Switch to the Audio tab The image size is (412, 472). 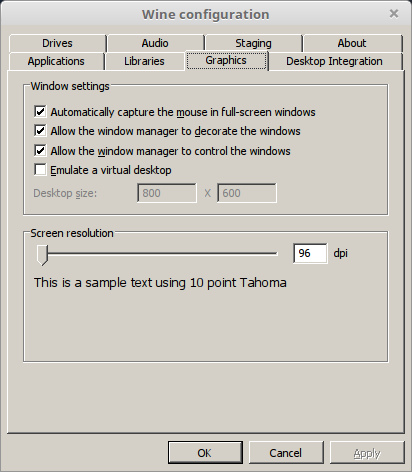[x=155, y=43]
